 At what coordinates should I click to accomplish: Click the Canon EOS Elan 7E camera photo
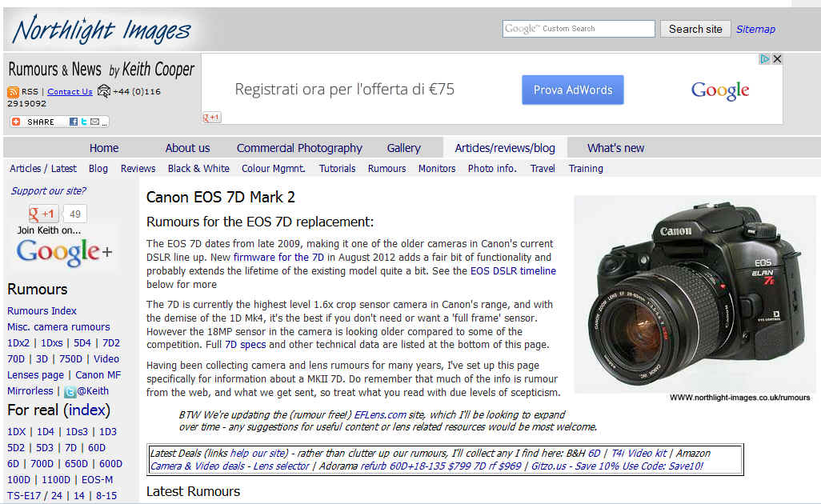click(695, 294)
